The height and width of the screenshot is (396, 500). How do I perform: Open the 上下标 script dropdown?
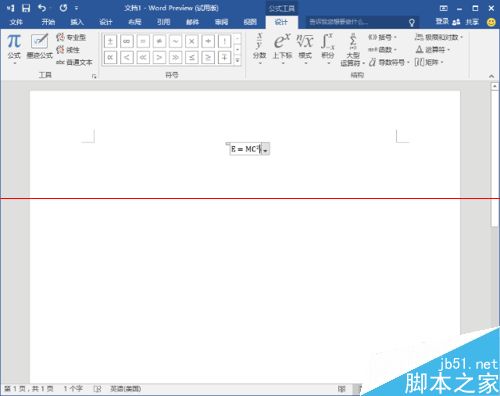tap(282, 49)
